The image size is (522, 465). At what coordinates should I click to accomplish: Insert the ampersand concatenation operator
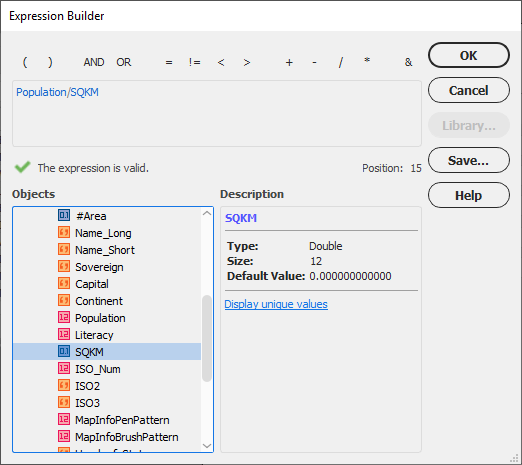click(x=408, y=62)
